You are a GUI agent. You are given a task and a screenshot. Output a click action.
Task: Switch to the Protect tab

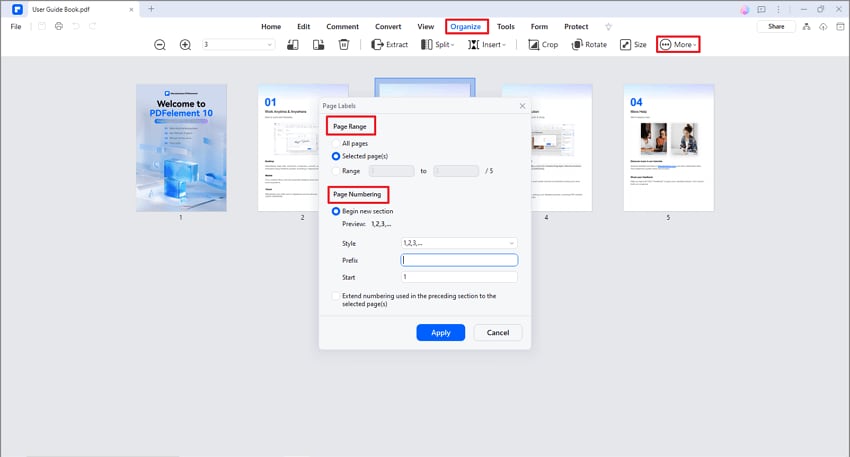(576, 27)
